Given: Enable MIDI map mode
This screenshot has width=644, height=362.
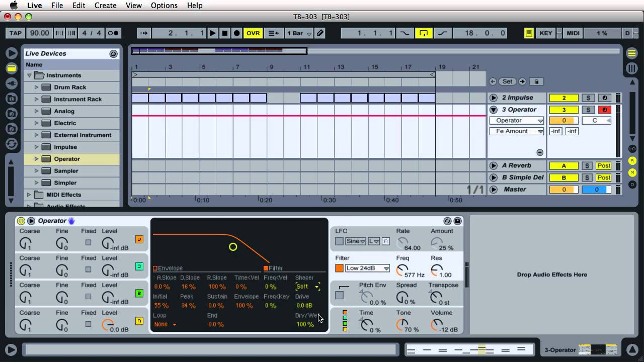Looking at the screenshot, I should pos(573,33).
